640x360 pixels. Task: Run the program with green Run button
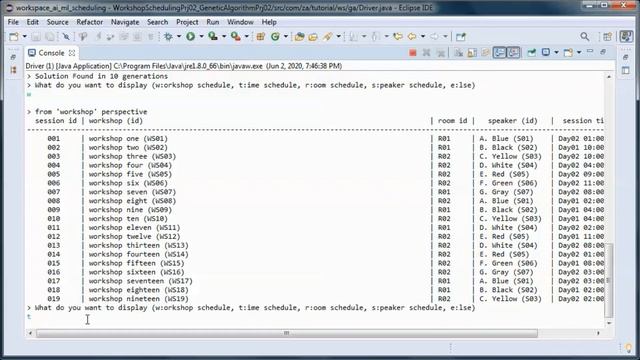coord(191,37)
